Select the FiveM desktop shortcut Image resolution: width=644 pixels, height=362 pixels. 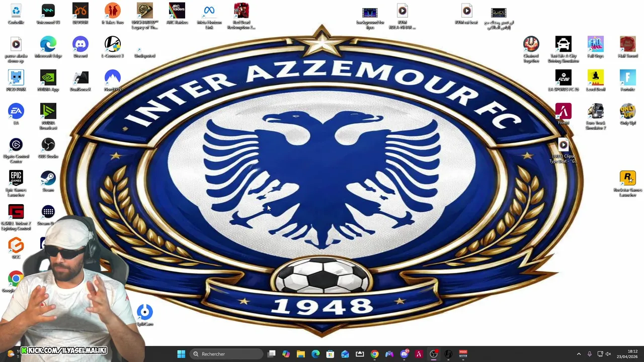(563, 115)
